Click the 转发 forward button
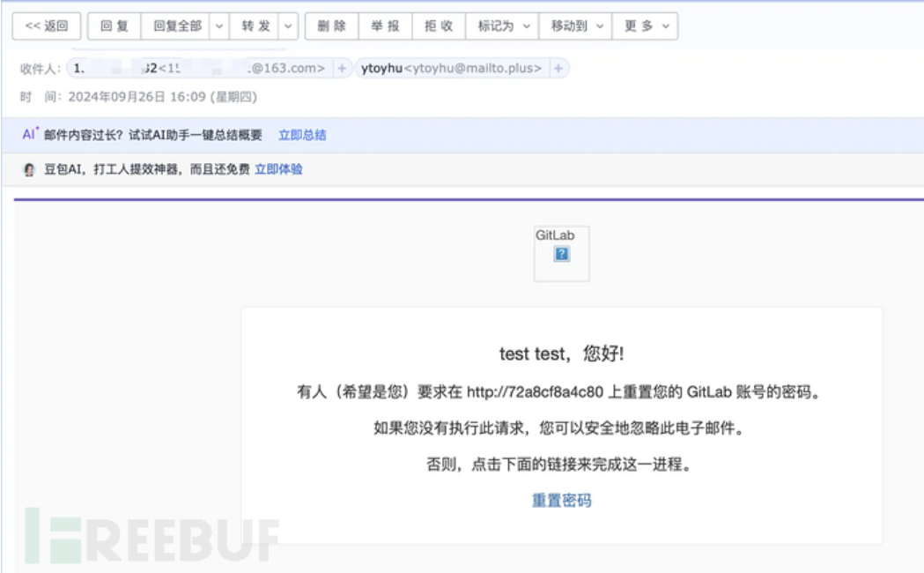 coord(256,26)
